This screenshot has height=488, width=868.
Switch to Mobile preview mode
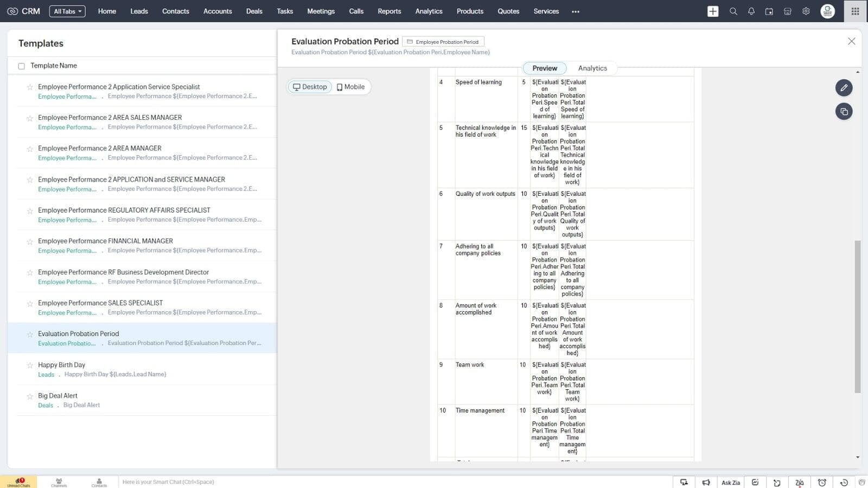click(x=350, y=87)
